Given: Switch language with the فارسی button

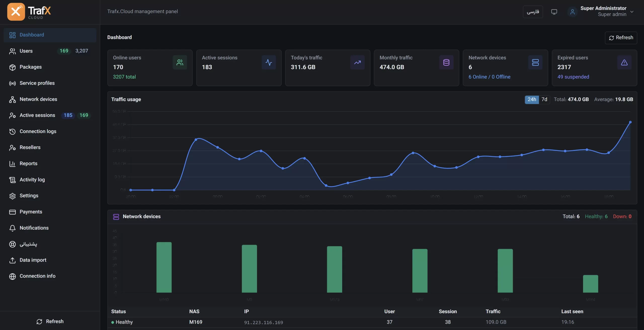Looking at the screenshot, I should [533, 12].
